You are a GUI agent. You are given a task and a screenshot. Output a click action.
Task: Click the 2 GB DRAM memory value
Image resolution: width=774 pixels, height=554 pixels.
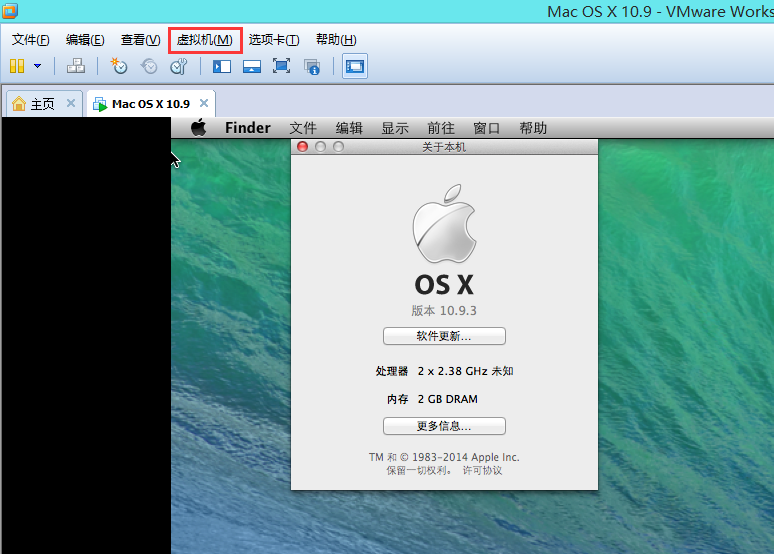click(x=448, y=399)
